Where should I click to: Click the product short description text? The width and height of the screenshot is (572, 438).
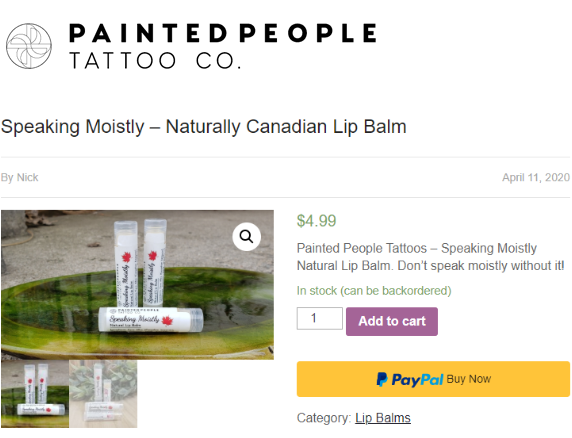pyautogui.click(x=431, y=257)
